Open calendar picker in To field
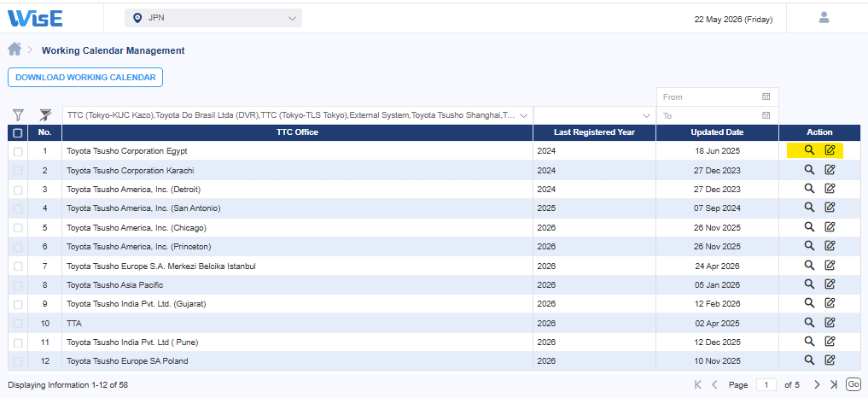This screenshot has width=868, height=398. pyautogui.click(x=766, y=115)
